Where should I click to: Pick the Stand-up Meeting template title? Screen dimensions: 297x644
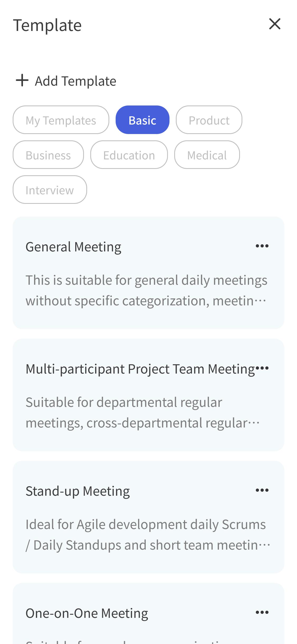pos(78,491)
